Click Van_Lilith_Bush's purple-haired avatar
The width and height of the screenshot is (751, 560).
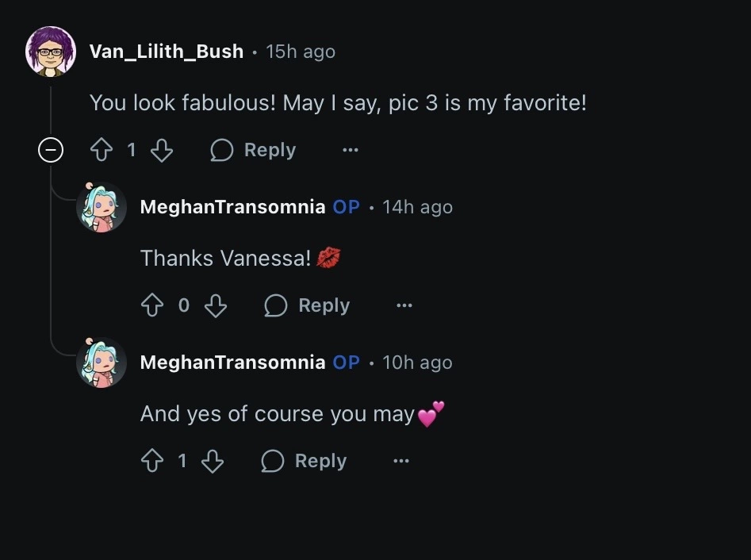[x=51, y=52]
